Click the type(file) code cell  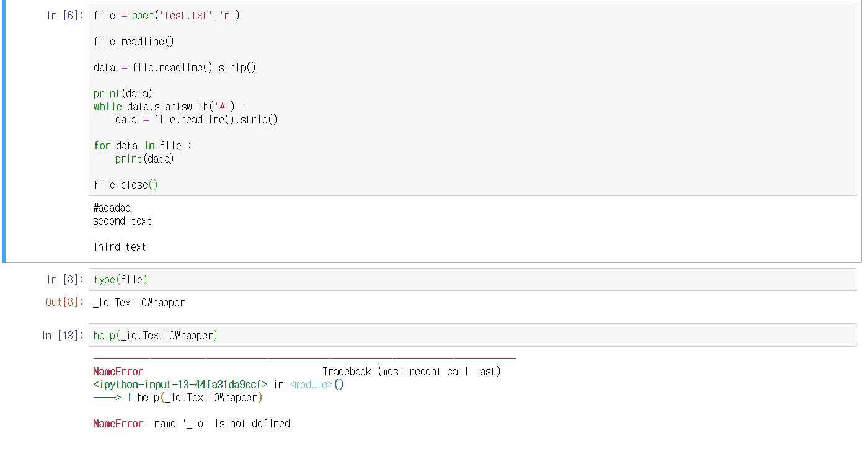472,280
